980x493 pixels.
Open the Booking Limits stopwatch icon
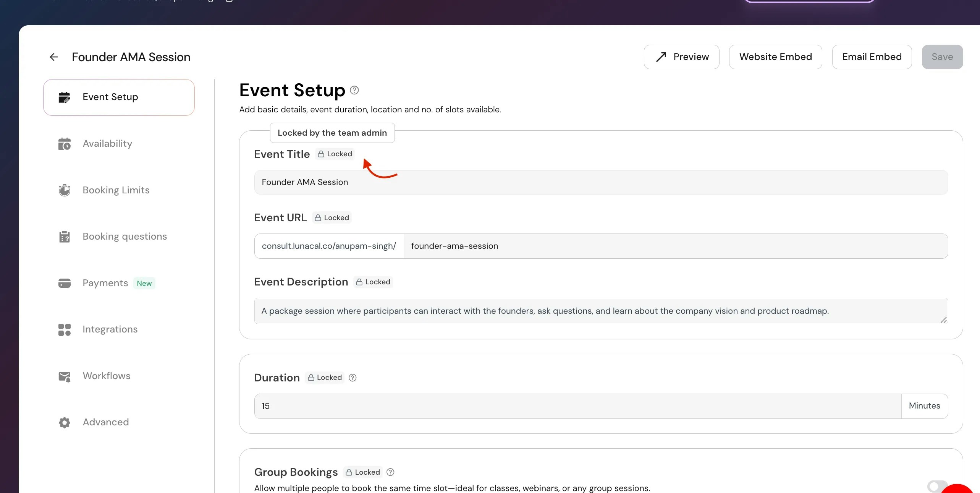coord(65,190)
